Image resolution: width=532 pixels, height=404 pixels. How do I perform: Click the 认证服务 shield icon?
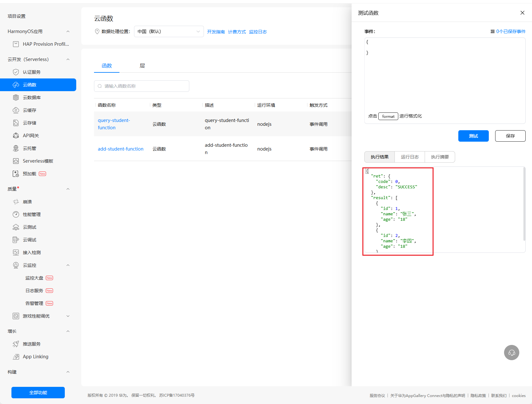tap(16, 72)
